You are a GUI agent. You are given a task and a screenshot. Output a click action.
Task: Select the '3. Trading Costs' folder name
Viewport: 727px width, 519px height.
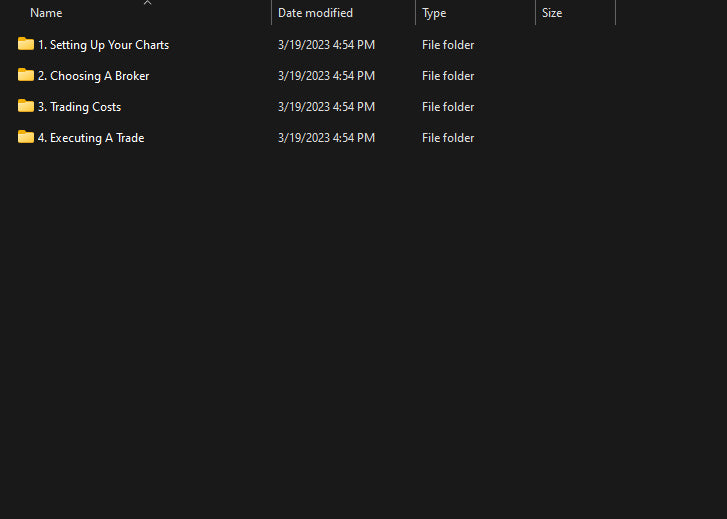point(79,107)
